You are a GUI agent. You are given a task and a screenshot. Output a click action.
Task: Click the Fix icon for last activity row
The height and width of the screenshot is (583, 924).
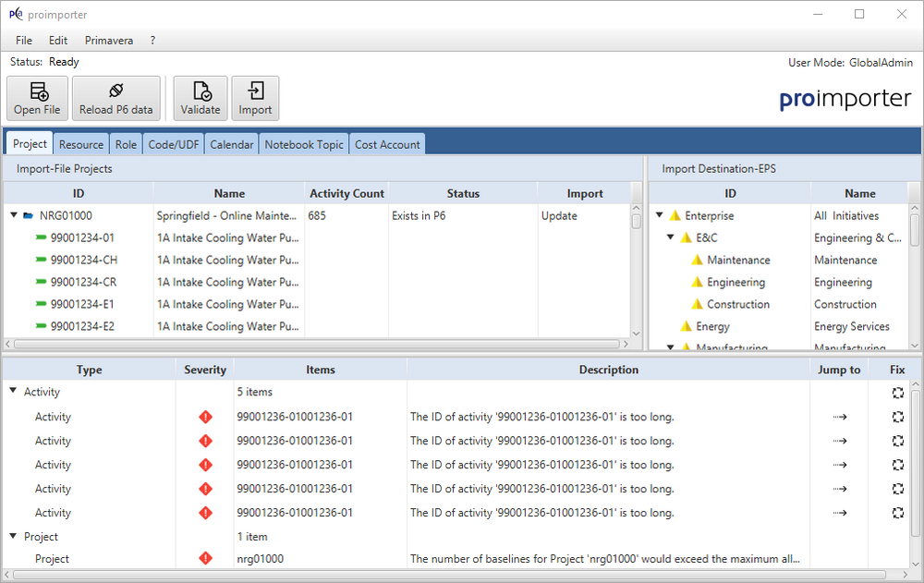(897, 513)
